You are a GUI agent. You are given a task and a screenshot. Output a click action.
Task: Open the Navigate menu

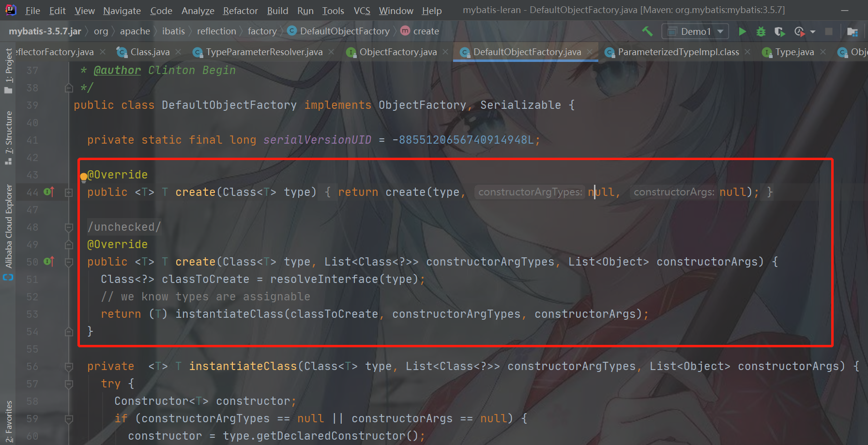point(122,11)
